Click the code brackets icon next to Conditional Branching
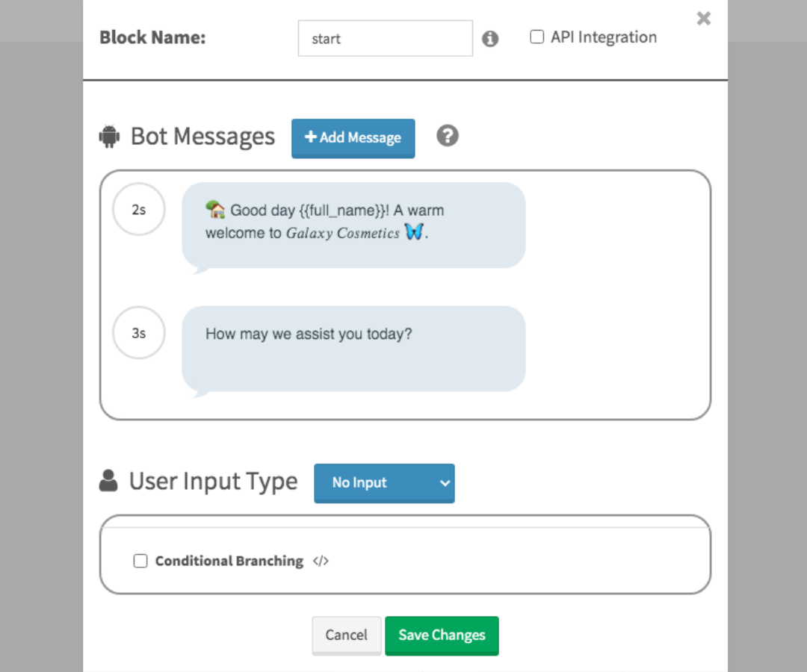 point(321,561)
